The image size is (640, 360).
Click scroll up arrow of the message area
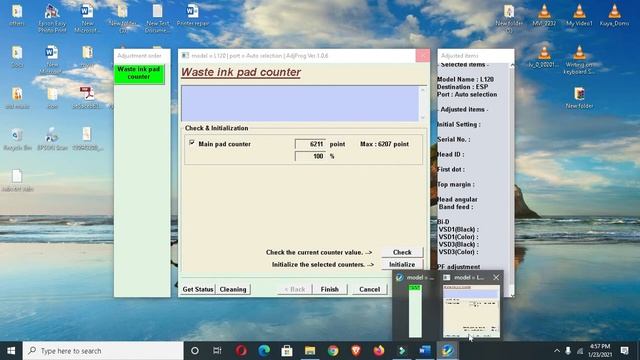[x=423, y=90]
